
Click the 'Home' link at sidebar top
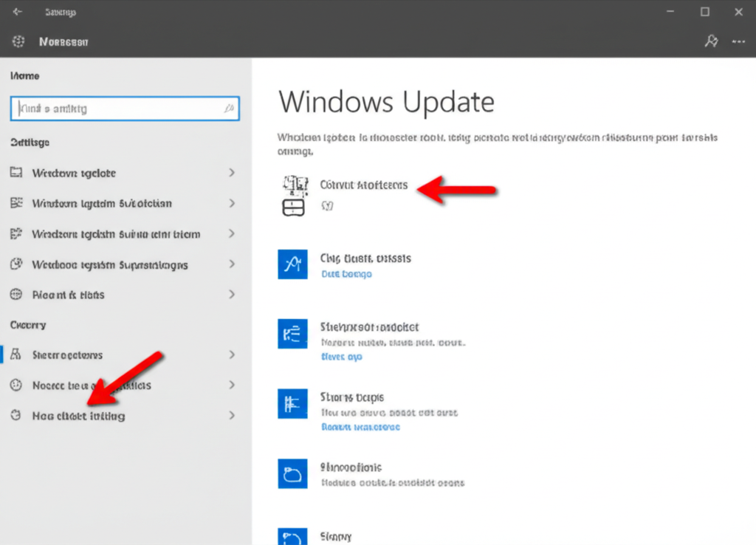click(x=24, y=76)
